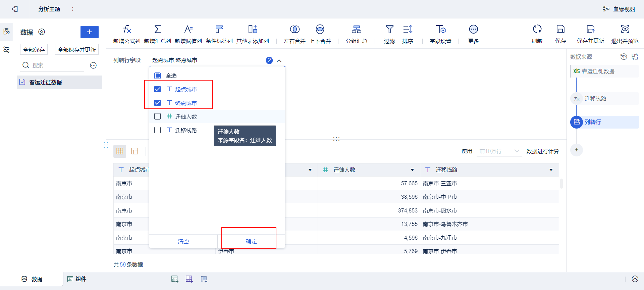Open the 前10万行 dropdown
The image size is (644, 290).
click(499, 151)
